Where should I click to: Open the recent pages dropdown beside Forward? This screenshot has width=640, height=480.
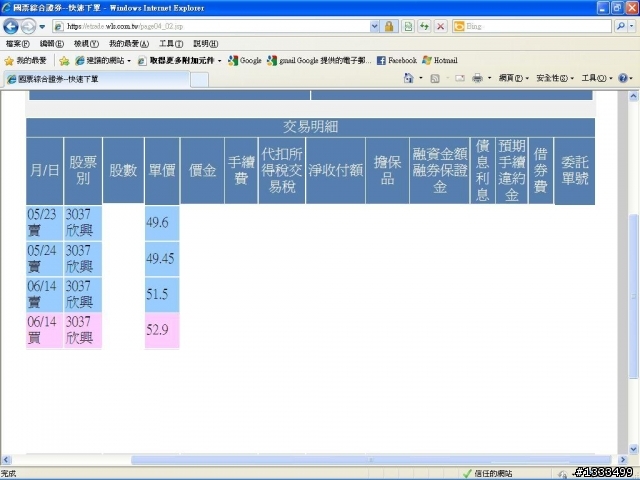pyautogui.click(x=42, y=27)
